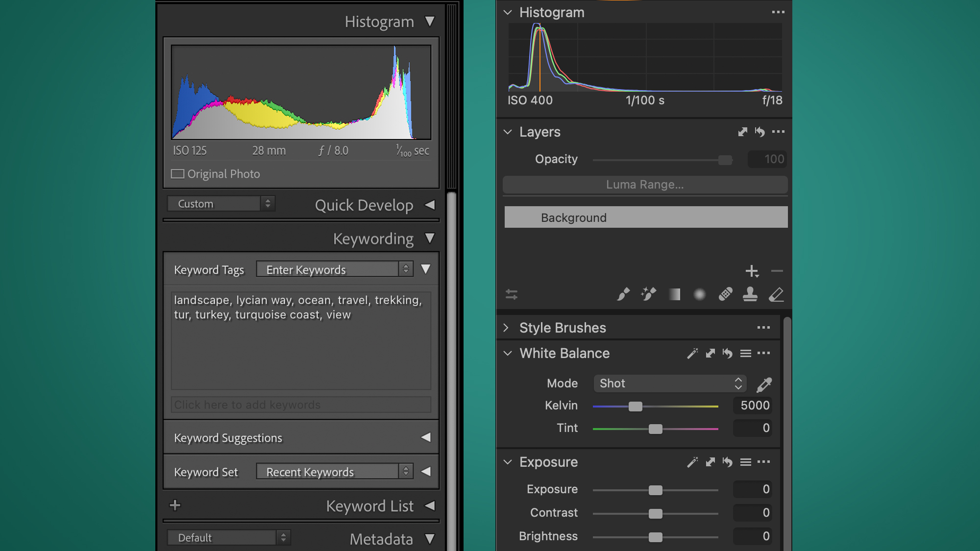The image size is (980, 551).
Task: Collapse the Exposure tool chevron
Action: click(508, 462)
